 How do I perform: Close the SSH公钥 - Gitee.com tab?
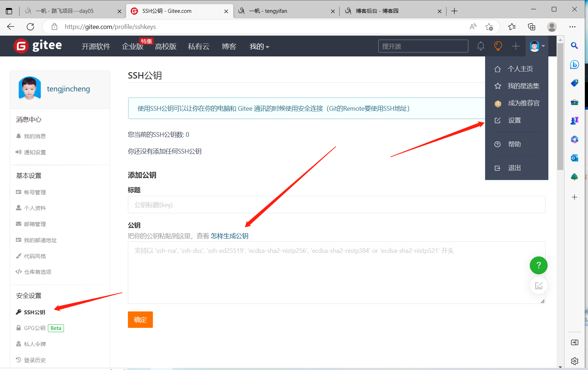(x=226, y=11)
